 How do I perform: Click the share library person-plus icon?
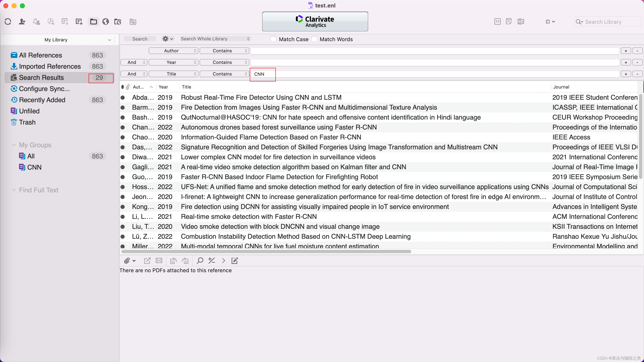click(22, 22)
